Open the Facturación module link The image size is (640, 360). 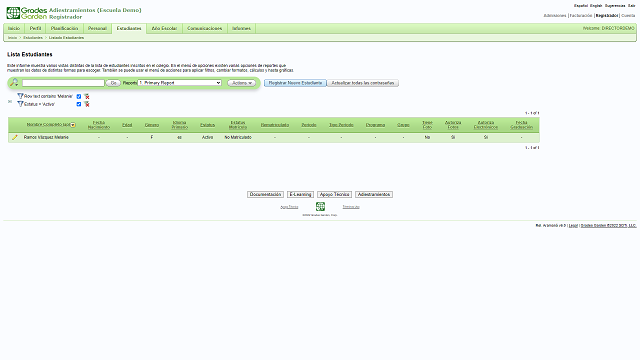point(581,16)
